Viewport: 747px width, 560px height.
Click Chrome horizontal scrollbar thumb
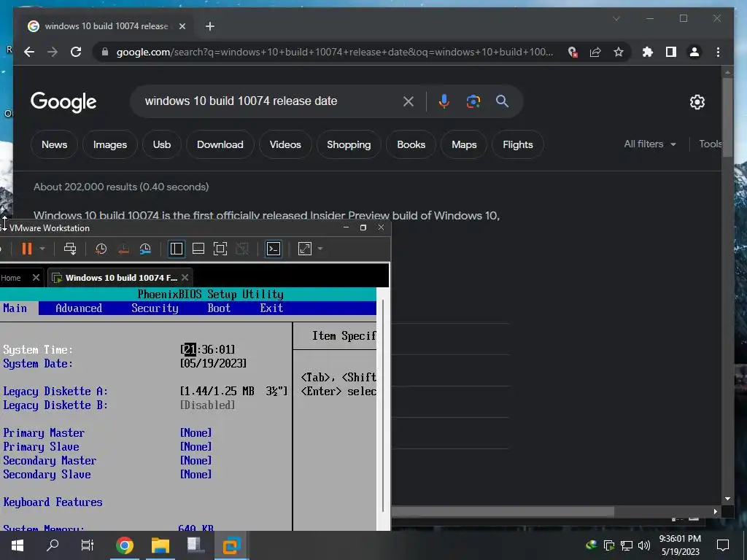(503, 511)
